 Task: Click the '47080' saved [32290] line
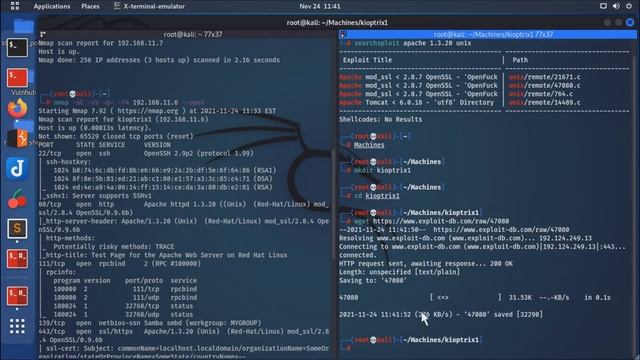[x=441, y=314]
